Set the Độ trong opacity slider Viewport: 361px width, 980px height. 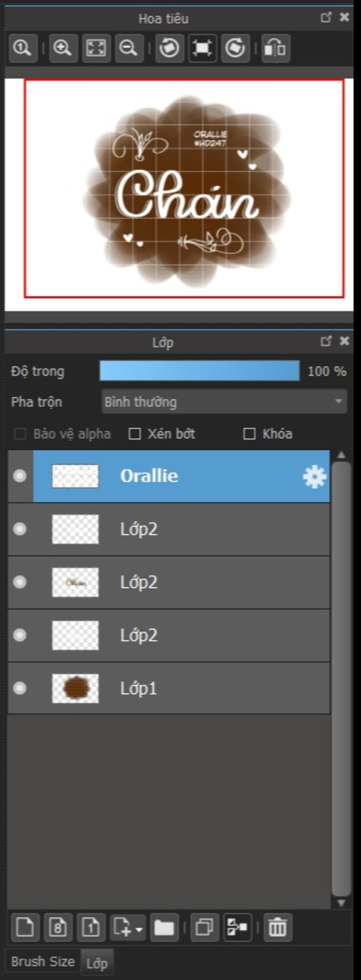tap(199, 371)
